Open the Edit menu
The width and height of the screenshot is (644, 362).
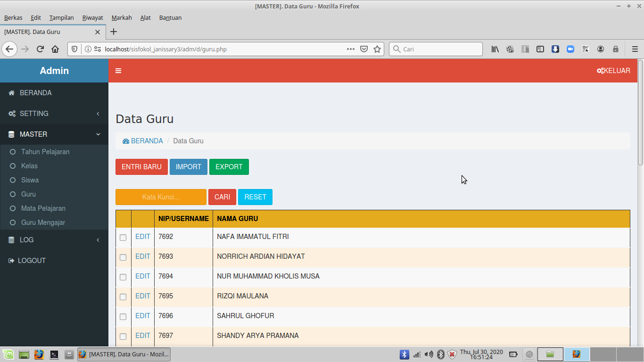[x=36, y=17]
